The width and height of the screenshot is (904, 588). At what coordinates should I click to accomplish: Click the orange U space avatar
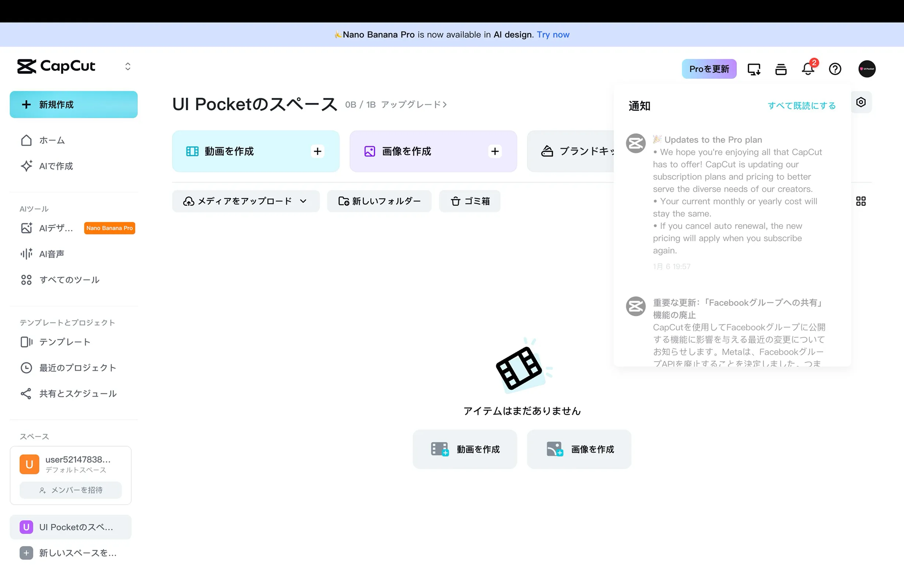[29, 464]
